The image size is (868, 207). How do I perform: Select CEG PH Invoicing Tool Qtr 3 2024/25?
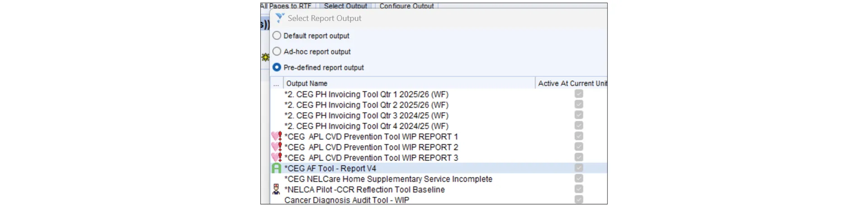click(366, 115)
